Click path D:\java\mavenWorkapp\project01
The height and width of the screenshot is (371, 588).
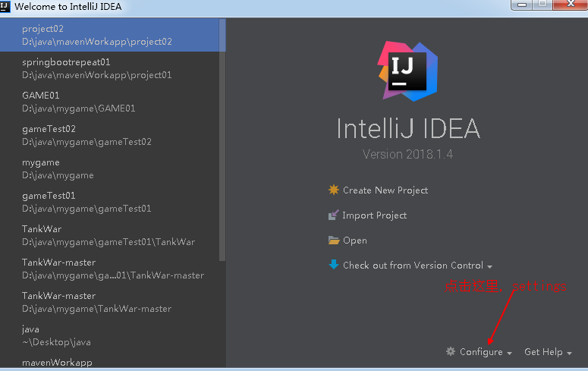[x=97, y=75]
